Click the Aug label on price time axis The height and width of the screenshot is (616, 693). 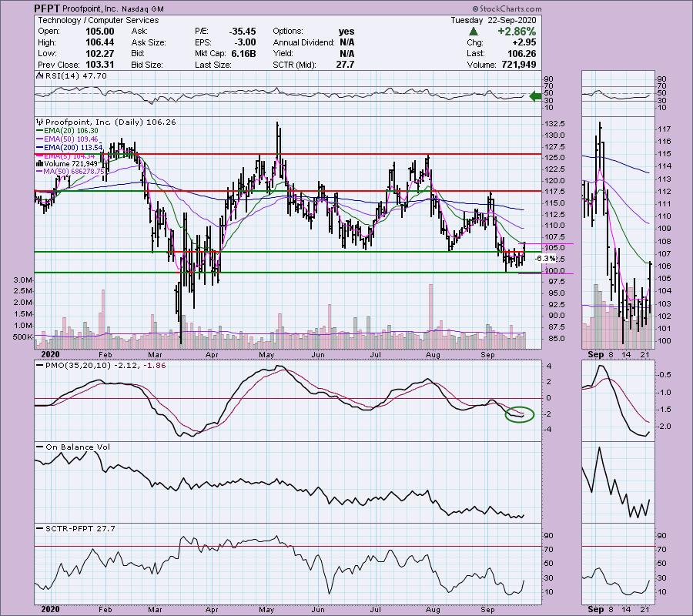click(433, 354)
